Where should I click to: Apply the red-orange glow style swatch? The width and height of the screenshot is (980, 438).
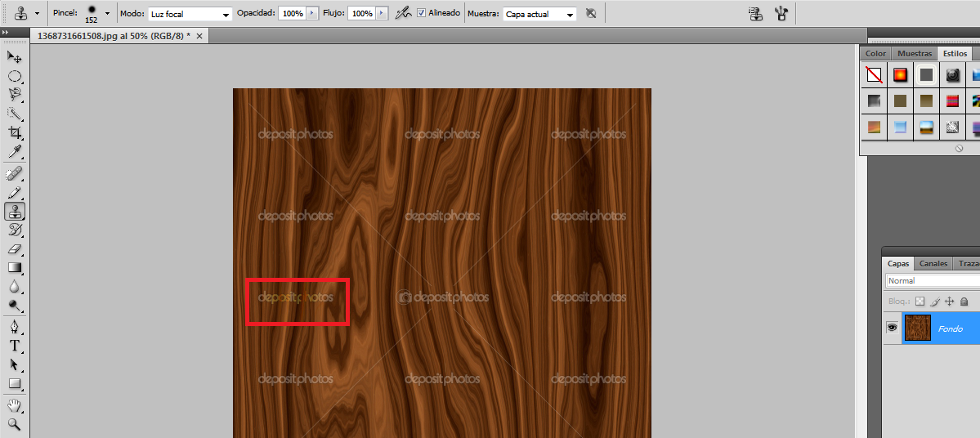point(900,76)
